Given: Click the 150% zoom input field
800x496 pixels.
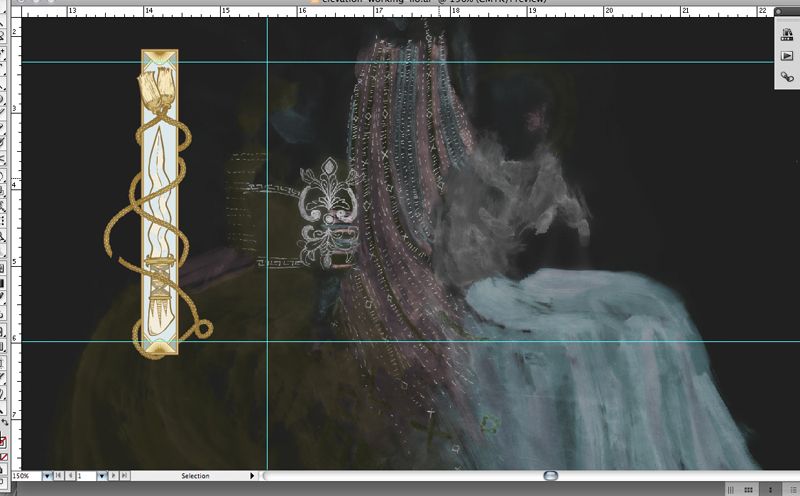Looking at the screenshot, I should (20, 475).
